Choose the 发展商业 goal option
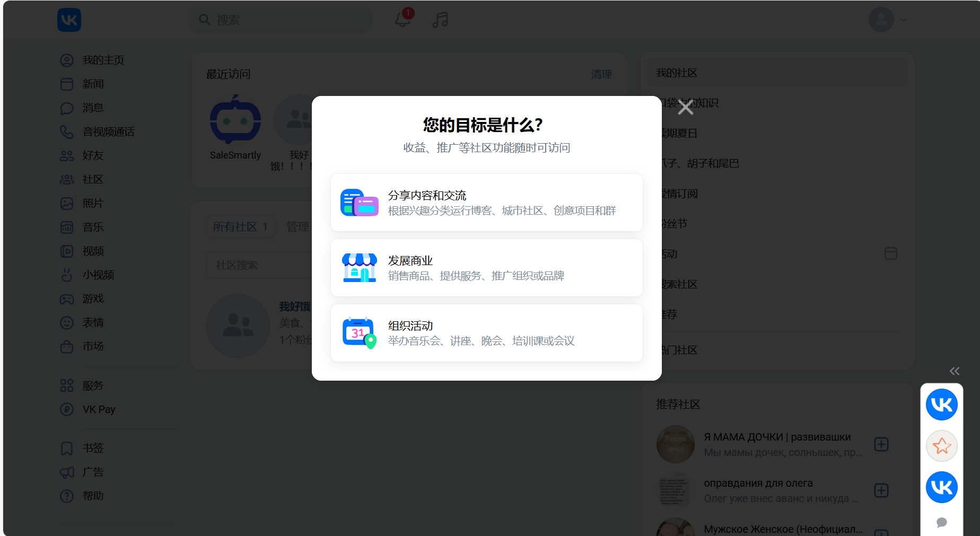 point(486,267)
